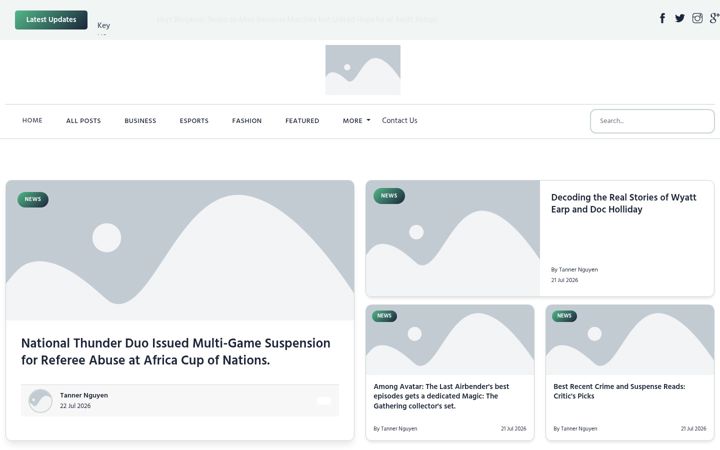Open the Facebook social icon
The height and width of the screenshot is (450, 720).
[x=662, y=18]
